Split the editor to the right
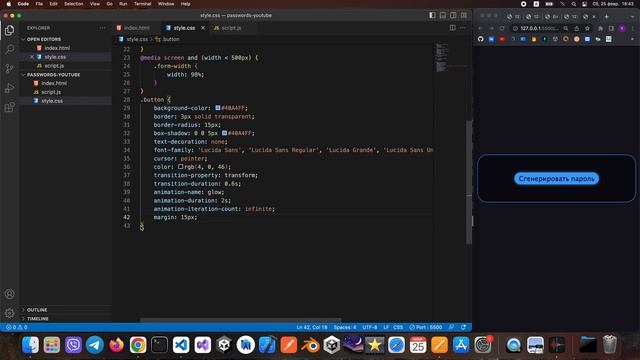The image size is (640, 360). tap(452, 28)
